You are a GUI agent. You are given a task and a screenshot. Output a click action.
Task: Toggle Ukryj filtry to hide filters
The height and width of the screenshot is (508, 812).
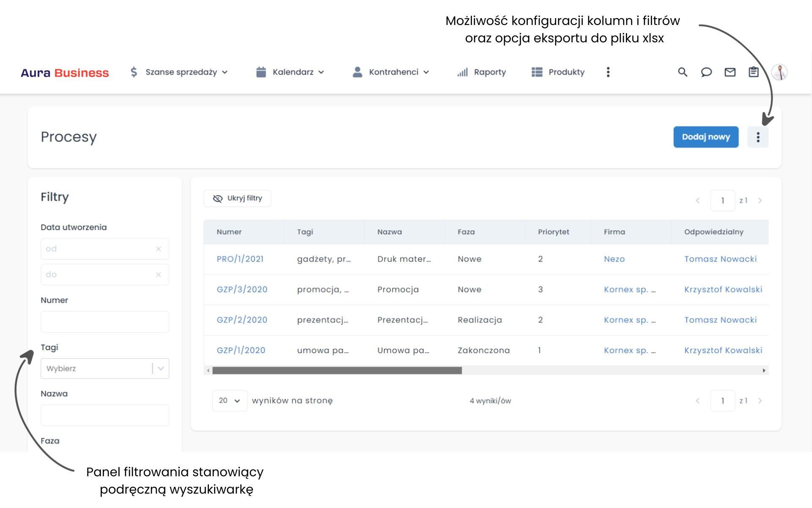(x=237, y=198)
